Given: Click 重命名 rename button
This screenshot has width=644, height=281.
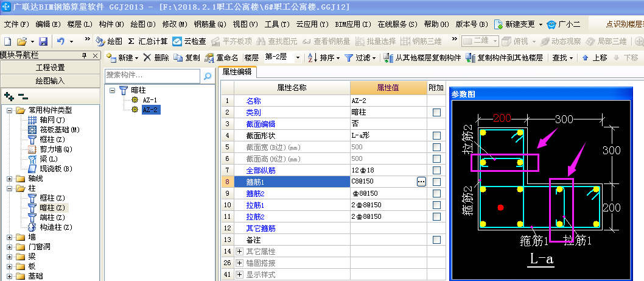Looking at the screenshot, I should point(221,57).
